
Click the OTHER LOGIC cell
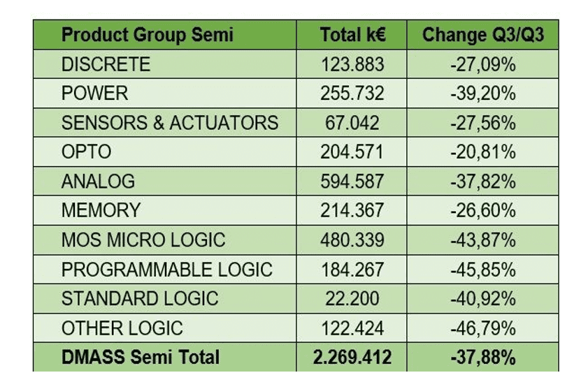click(x=122, y=328)
